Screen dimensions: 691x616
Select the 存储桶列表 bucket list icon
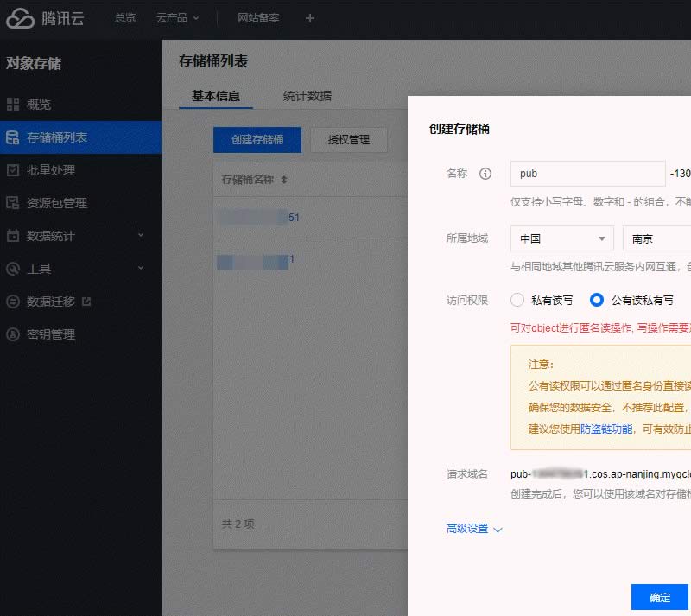(x=12, y=137)
